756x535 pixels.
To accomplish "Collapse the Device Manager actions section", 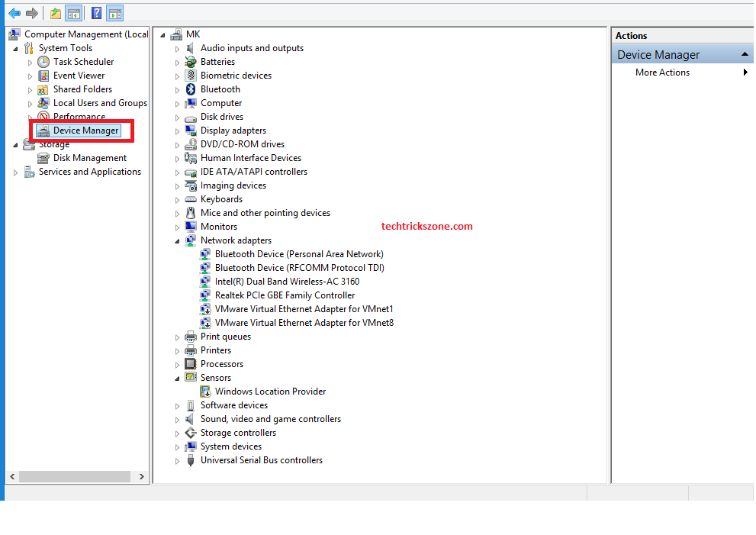I will [745, 55].
